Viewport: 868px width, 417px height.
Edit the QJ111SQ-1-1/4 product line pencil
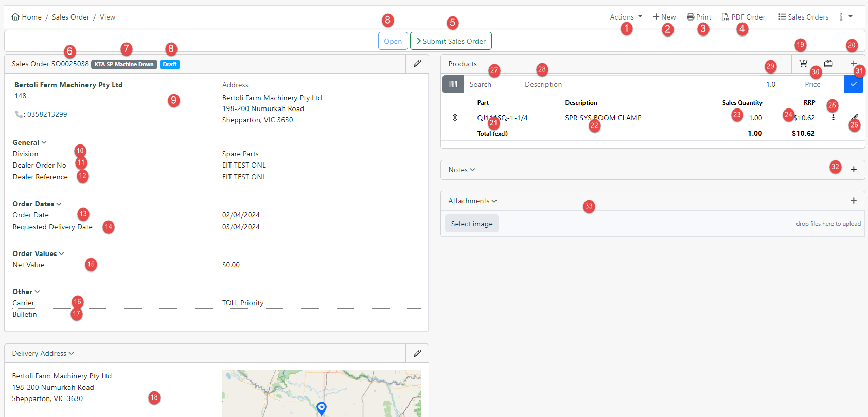[x=855, y=118]
